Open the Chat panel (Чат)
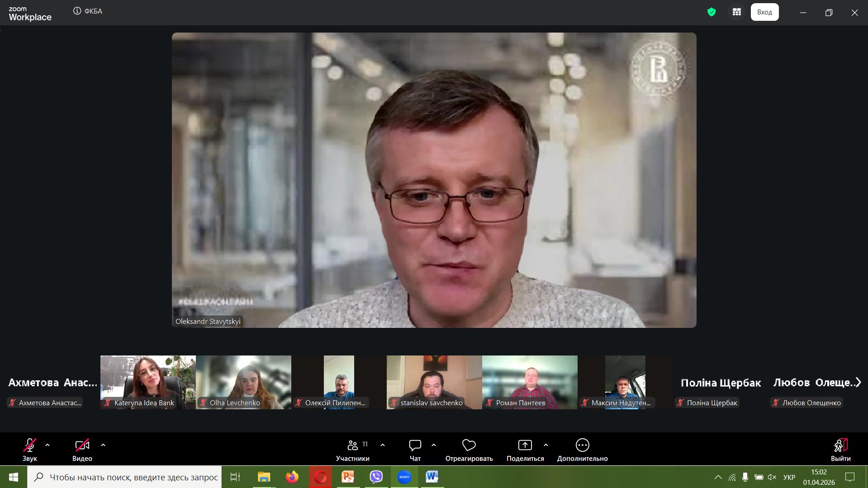The width and height of the screenshot is (868, 488). (415, 445)
